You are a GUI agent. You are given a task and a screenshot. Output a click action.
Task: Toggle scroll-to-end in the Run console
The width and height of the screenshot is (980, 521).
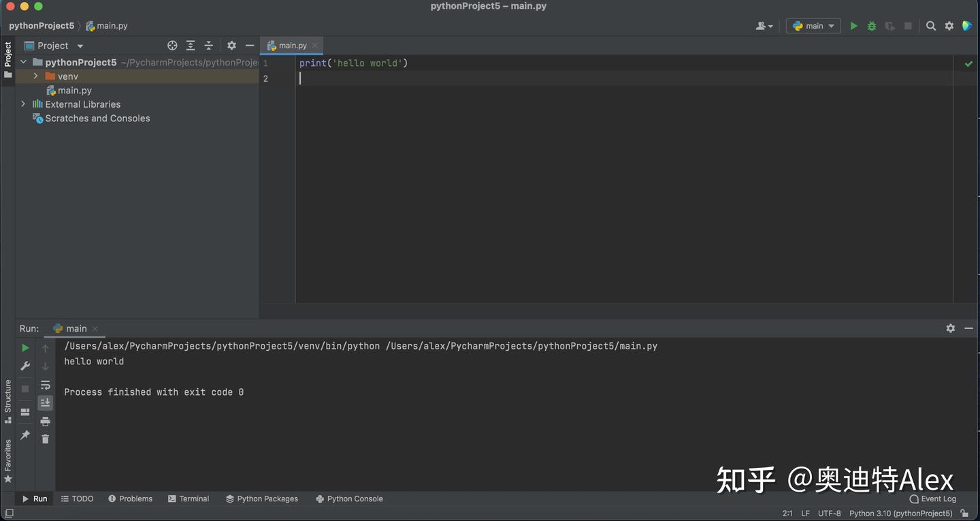click(45, 402)
